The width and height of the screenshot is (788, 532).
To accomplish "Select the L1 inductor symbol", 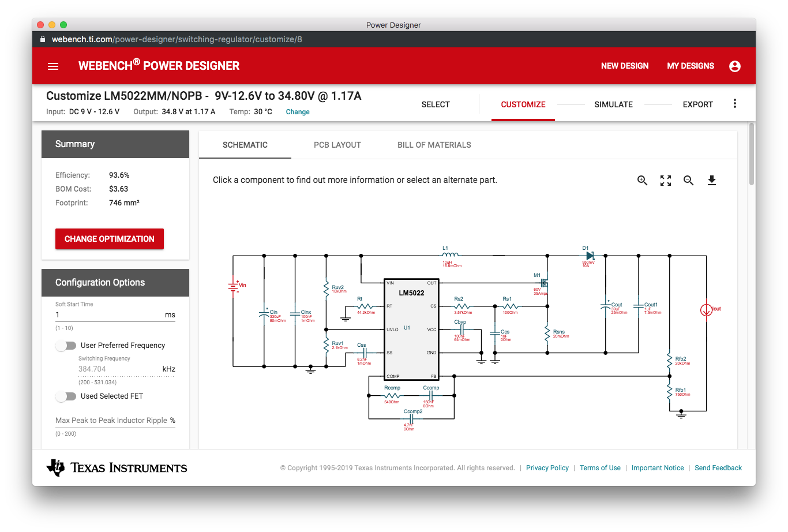I will tap(451, 254).
